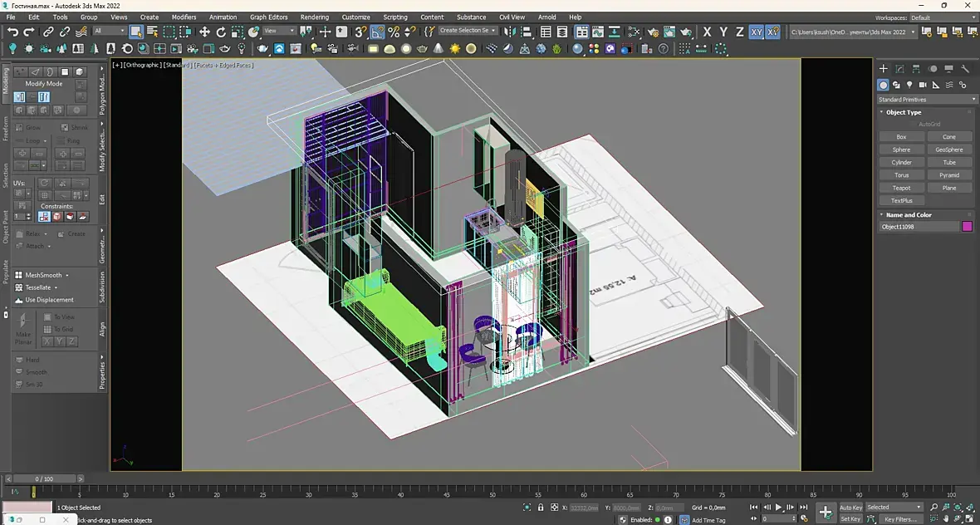This screenshot has height=525, width=980.
Task: Open the selection filter All dropdown
Action: click(109, 32)
